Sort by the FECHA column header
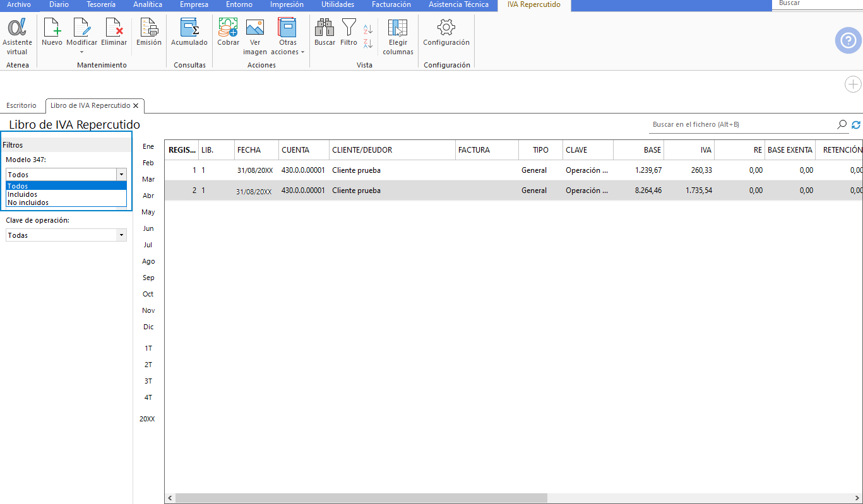The image size is (863, 504). pos(256,150)
